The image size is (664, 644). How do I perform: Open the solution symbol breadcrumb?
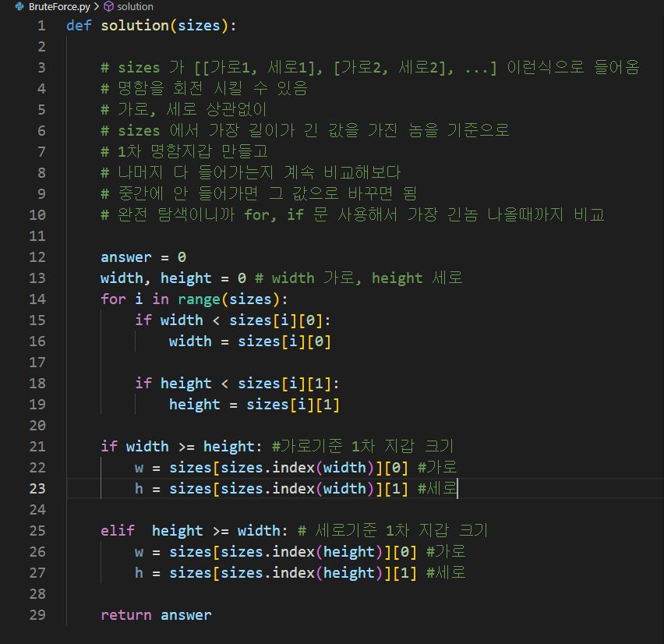point(135,7)
